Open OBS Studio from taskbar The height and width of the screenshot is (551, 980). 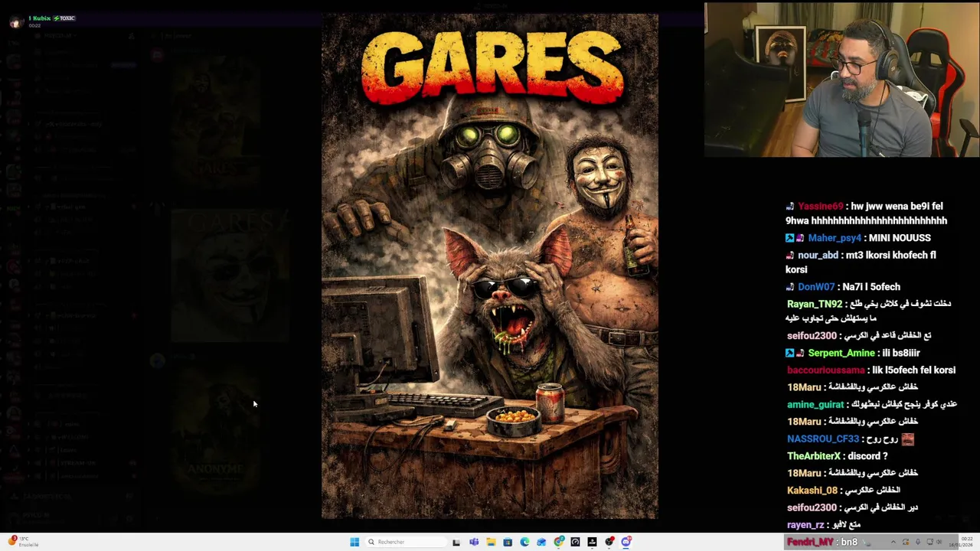tap(609, 542)
